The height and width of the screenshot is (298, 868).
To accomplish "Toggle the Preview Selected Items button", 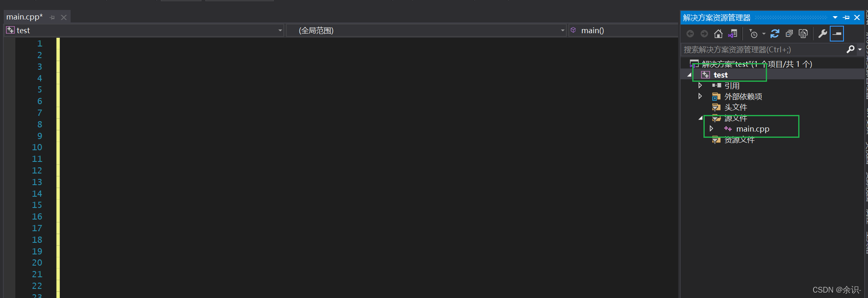I will pyautogui.click(x=837, y=34).
